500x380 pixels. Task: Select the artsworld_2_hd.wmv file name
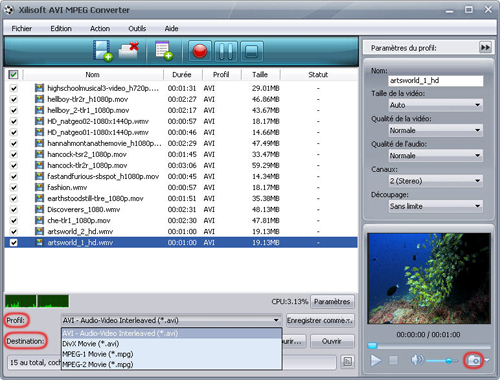(80, 232)
